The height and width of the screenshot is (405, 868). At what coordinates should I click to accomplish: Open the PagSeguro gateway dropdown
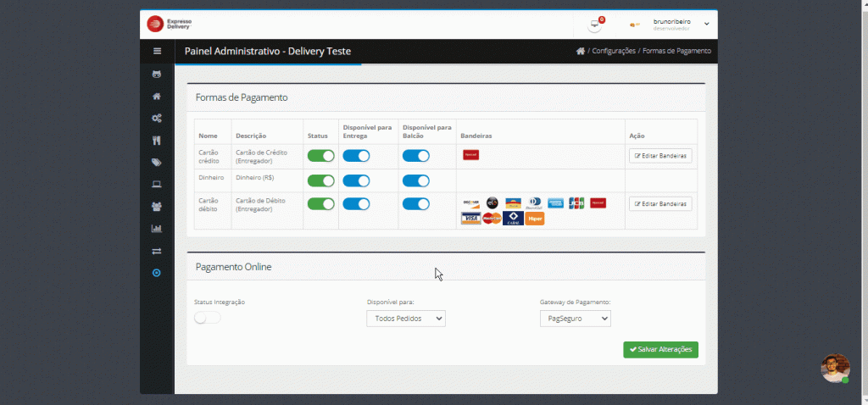pyautogui.click(x=576, y=319)
